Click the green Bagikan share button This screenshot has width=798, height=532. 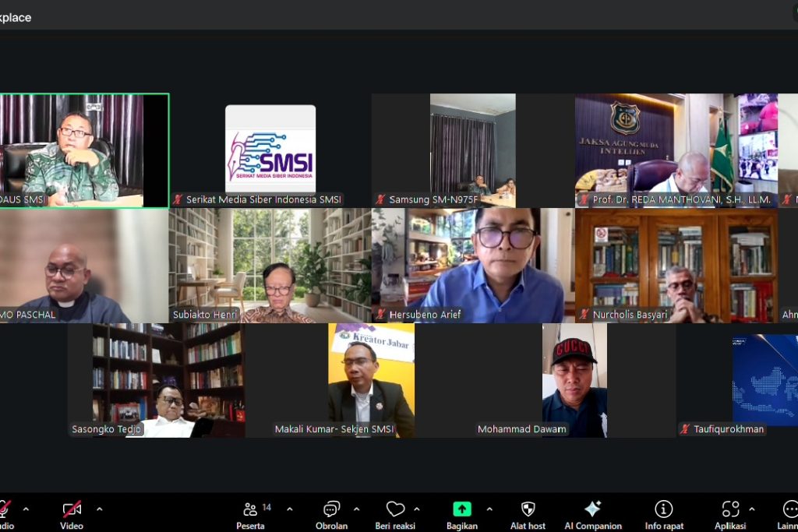pyautogui.click(x=462, y=509)
